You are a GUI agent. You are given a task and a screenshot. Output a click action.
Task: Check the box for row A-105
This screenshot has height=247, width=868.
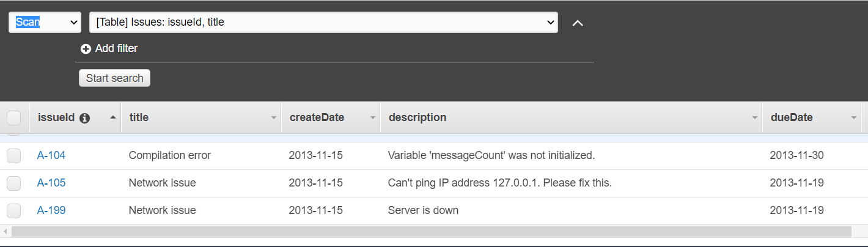click(13, 183)
